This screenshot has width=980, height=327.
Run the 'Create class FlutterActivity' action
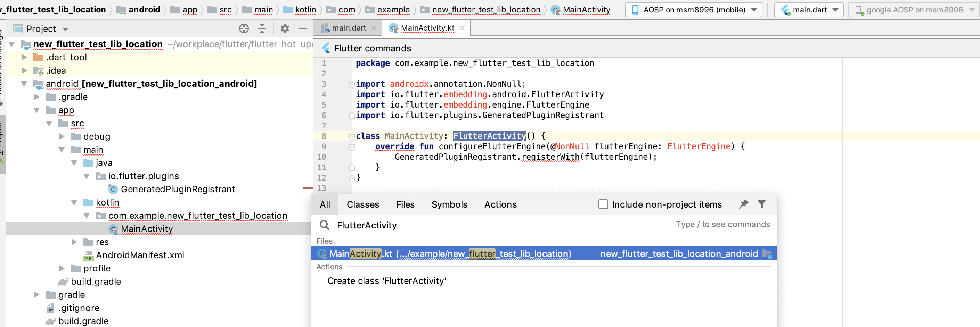tap(386, 281)
